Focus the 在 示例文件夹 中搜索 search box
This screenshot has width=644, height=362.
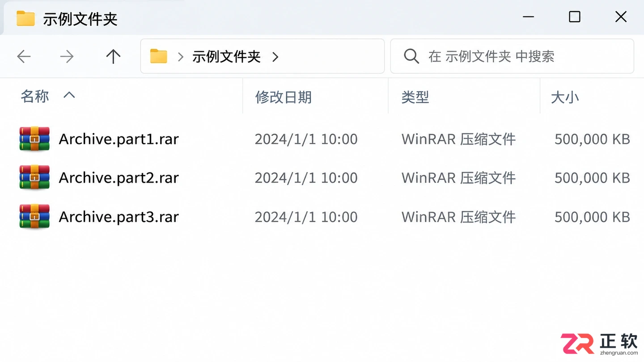pos(512,56)
